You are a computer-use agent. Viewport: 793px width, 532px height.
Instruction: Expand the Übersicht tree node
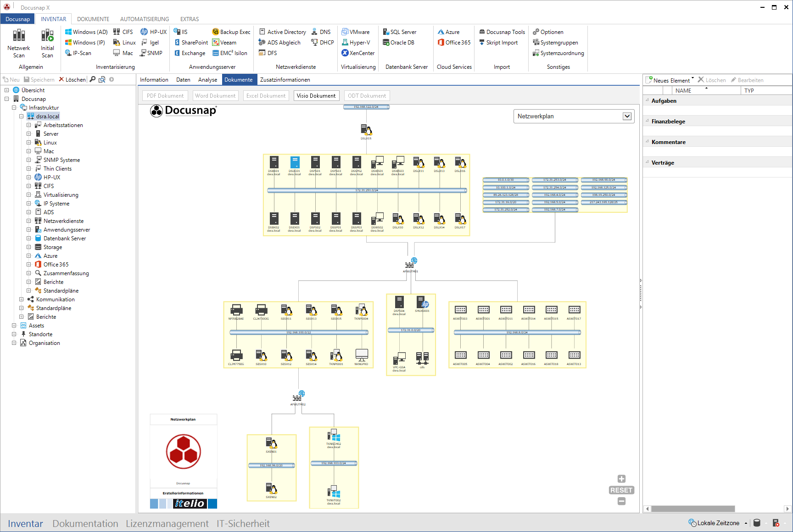tap(7, 90)
